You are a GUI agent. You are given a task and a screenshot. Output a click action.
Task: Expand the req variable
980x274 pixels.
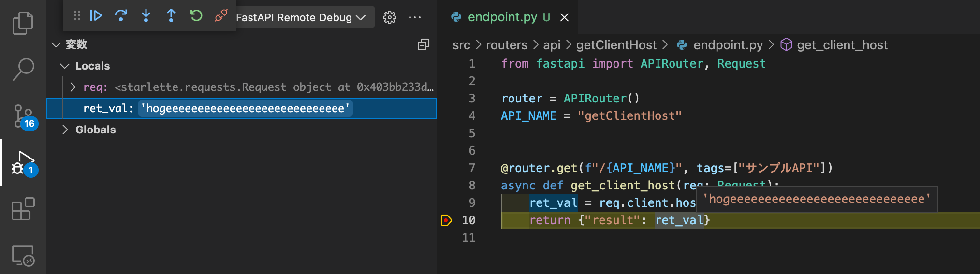(x=73, y=87)
